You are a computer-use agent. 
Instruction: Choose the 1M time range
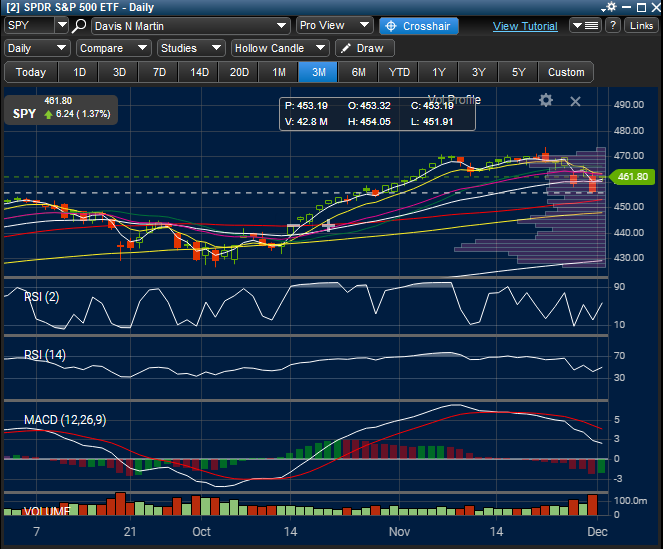pyautogui.click(x=279, y=72)
